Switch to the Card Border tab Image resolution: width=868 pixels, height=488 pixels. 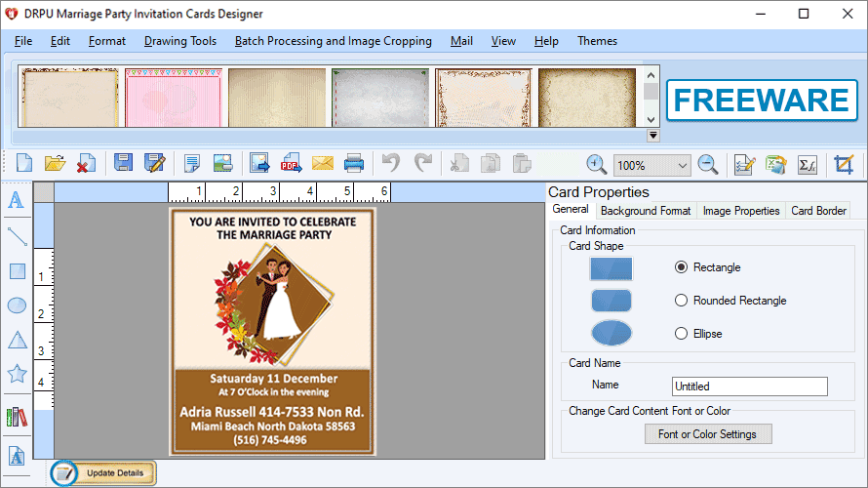pos(818,211)
